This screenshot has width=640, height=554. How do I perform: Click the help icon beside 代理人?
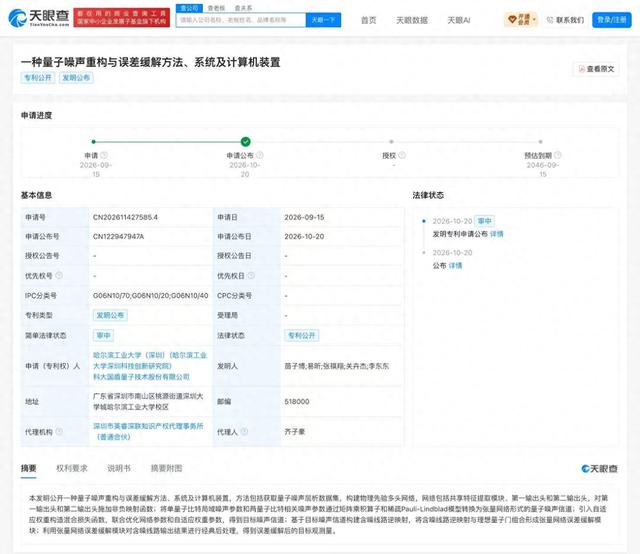tap(244, 431)
